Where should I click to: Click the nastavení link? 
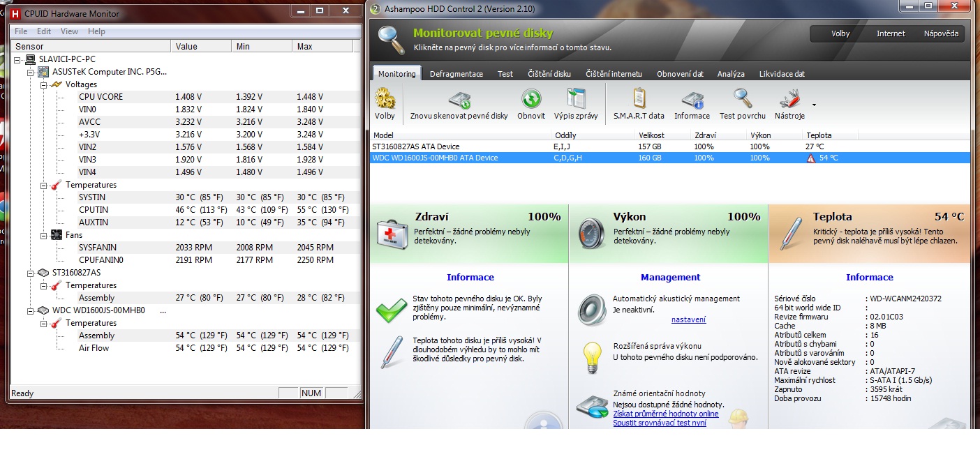(x=688, y=319)
